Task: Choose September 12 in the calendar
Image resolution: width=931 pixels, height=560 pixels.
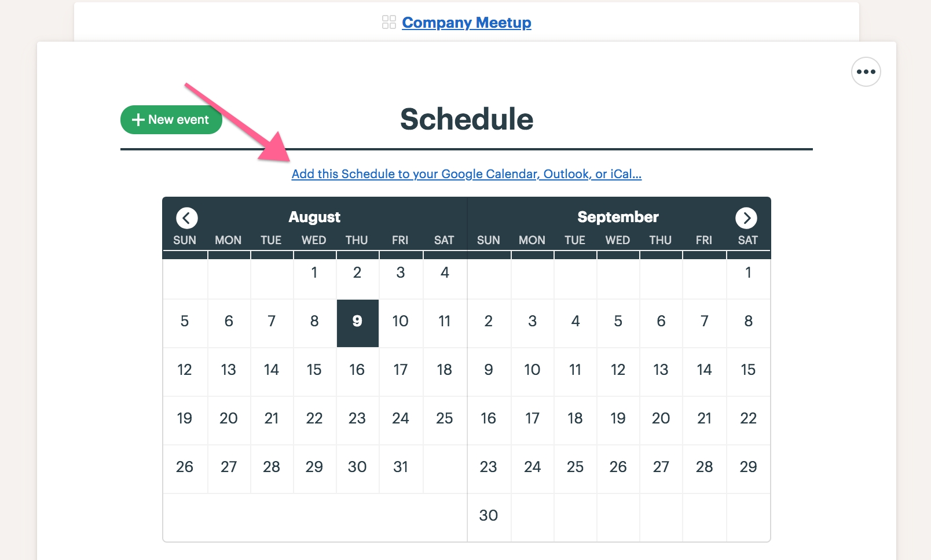Action: (x=618, y=372)
